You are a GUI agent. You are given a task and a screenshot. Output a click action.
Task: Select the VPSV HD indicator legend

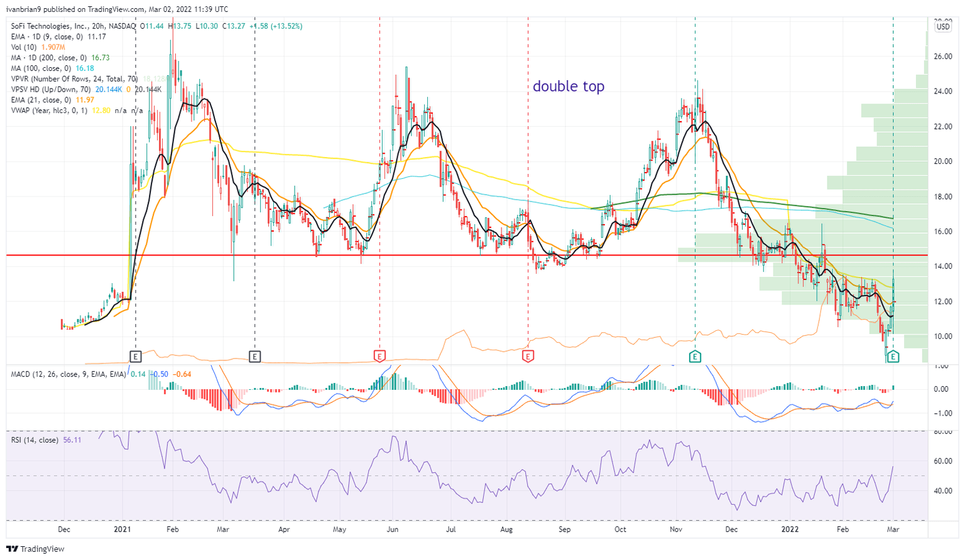(x=51, y=90)
